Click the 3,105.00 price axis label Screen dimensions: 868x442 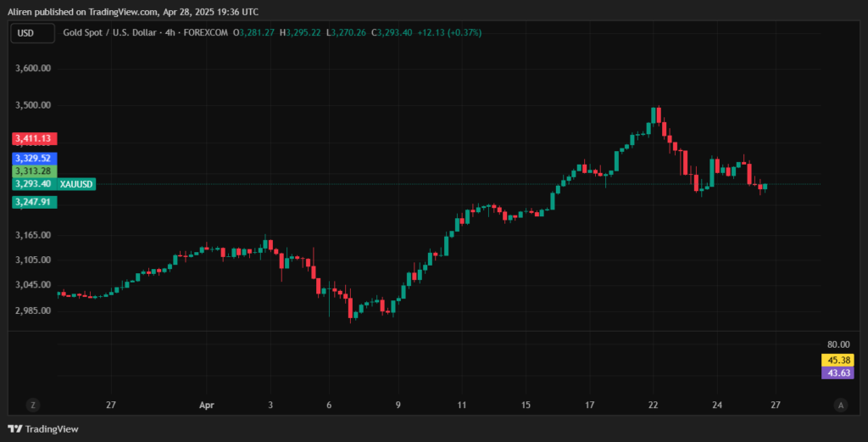[x=33, y=260]
